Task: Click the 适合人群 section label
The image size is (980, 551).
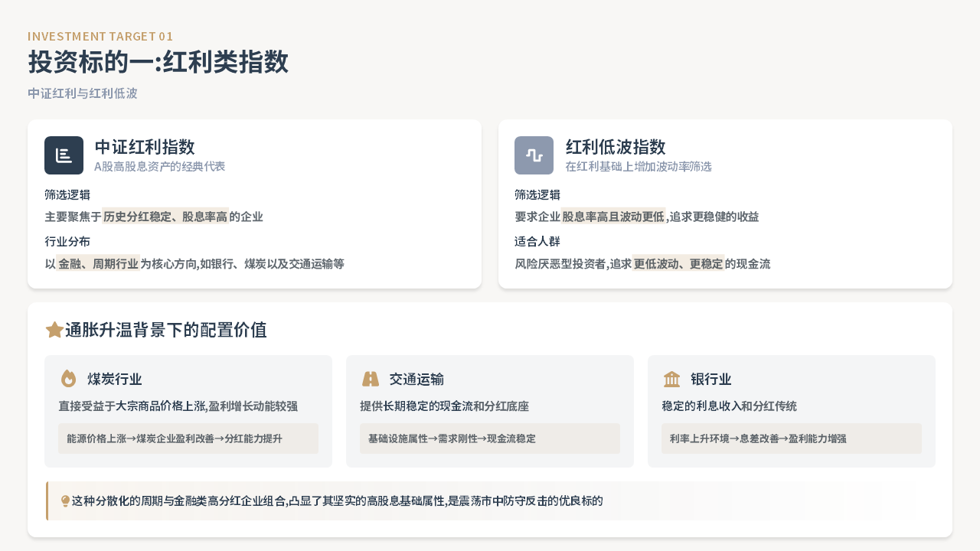Action: point(537,242)
